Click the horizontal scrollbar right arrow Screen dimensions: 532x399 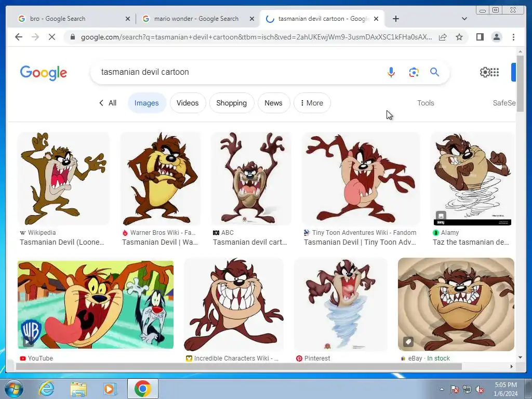click(x=512, y=366)
